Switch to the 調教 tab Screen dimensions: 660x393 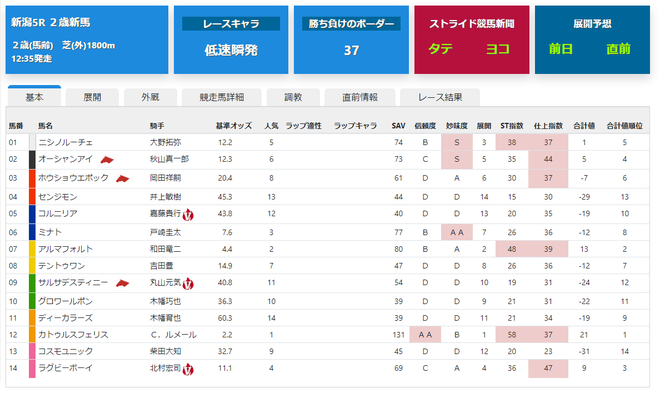293,97
